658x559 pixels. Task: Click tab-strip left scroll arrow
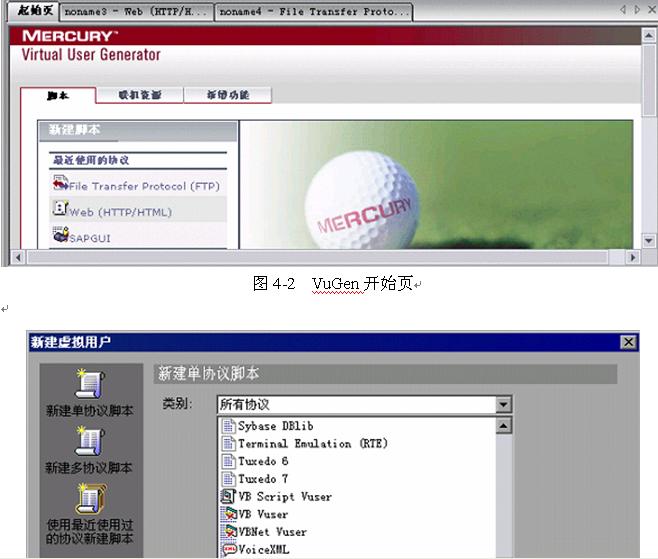[623, 9]
